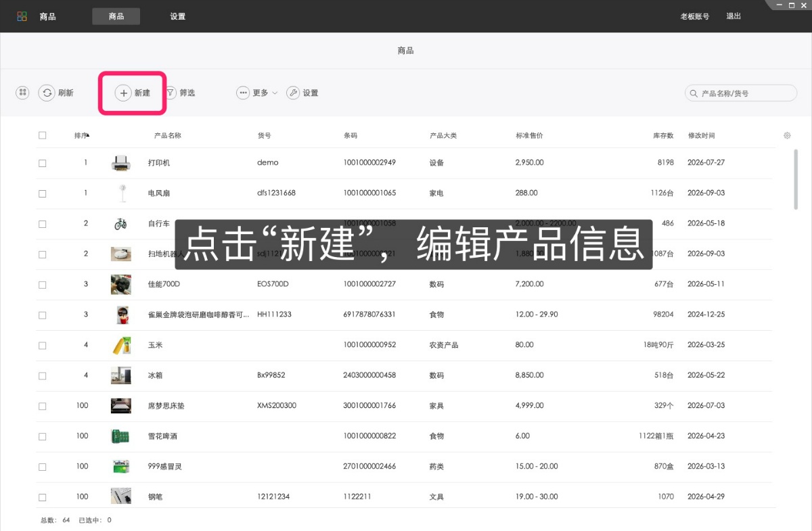The height and width of the screenshot is (531, 812).
Task: Click the search magnifier icon
Action: 694,93
